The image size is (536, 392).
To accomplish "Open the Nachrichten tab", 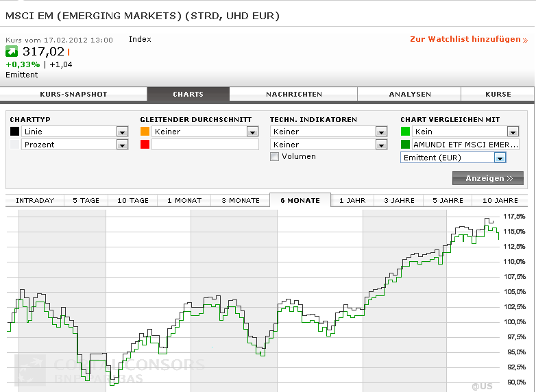I will pyautogui.click(x=294, y=95).
